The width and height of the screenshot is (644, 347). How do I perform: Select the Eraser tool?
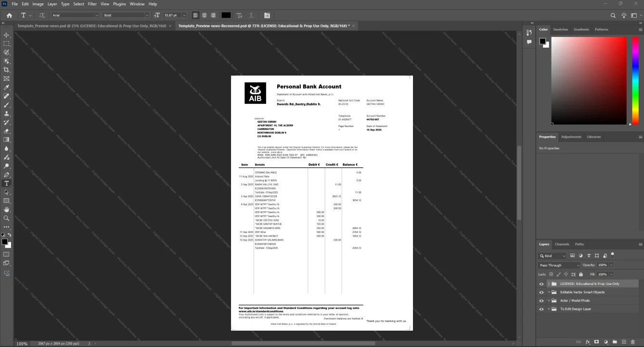(x=7, y=131)
